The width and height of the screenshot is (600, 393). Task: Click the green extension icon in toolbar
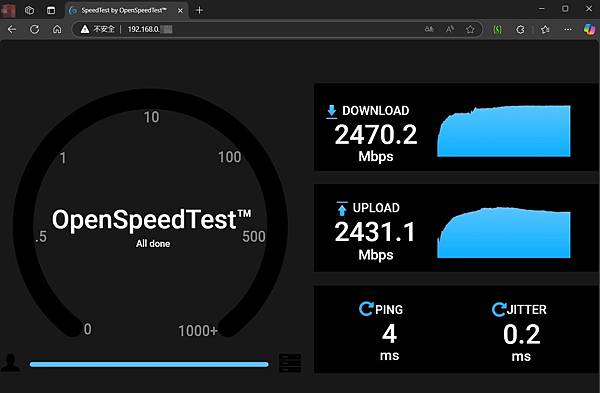(x=497, y=29)
